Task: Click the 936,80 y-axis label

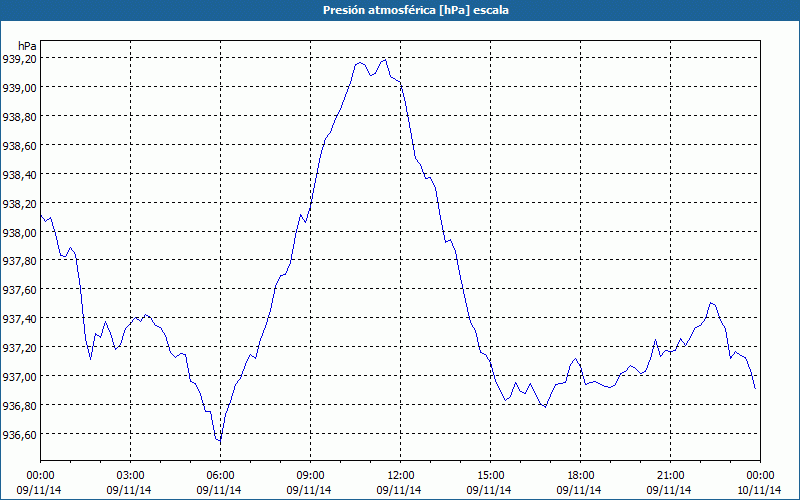Action: pos(19,406)
